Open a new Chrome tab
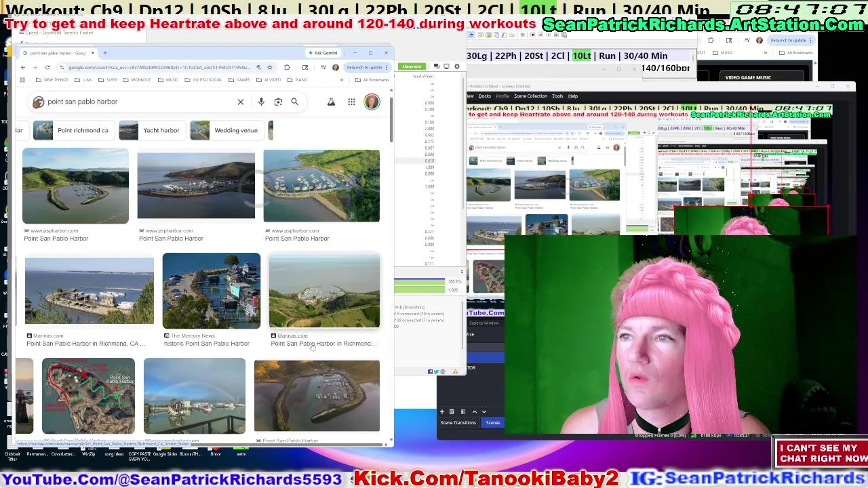This screenshot has width=868, height=488. [105, 53]
